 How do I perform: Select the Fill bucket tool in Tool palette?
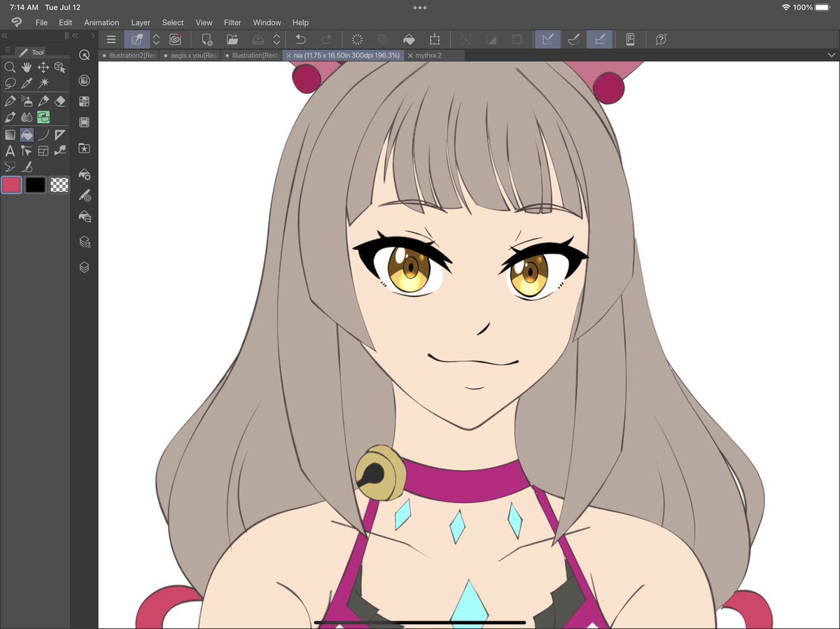pyautogui.click(x=27, y=135)
